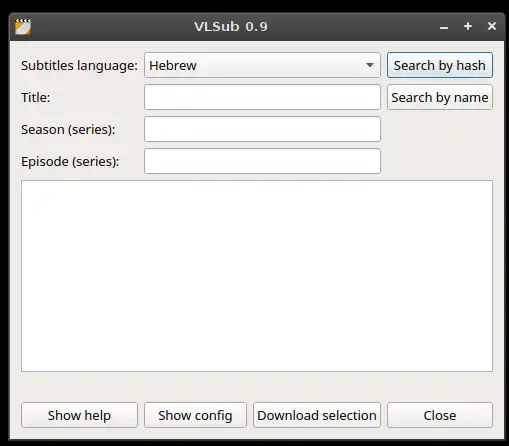
Task: Maximize the VLSub window with plus icon
Action: coord(468,26)
